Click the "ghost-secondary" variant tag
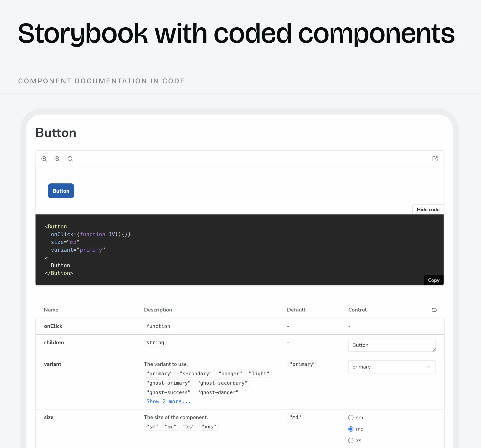 point(222,383)
